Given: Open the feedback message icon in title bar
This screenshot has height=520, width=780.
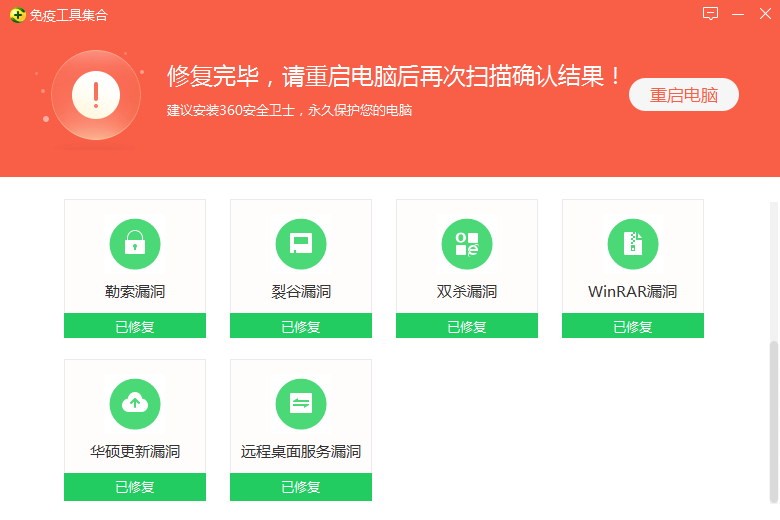Looking at the screenshot, I should click(710, 13).
